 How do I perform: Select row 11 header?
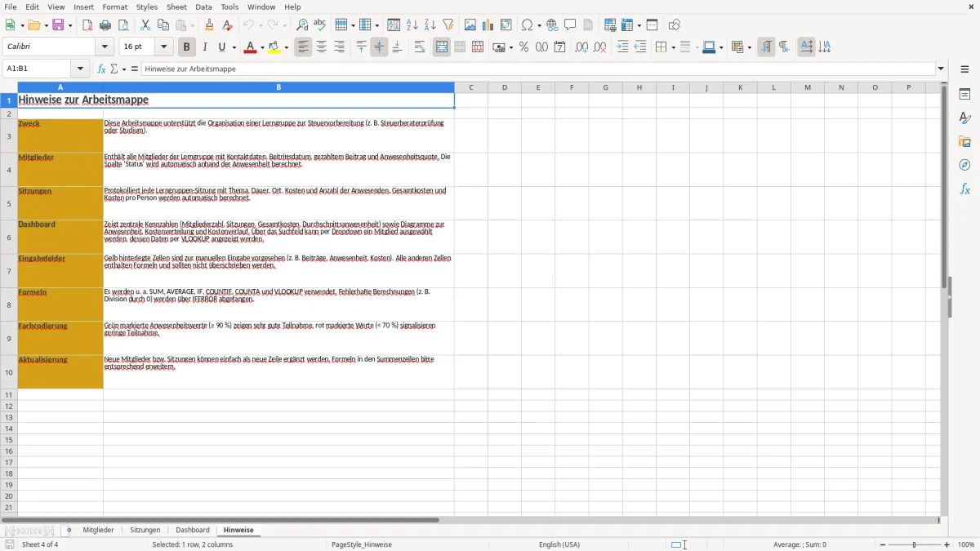click(x=9, y=394)
